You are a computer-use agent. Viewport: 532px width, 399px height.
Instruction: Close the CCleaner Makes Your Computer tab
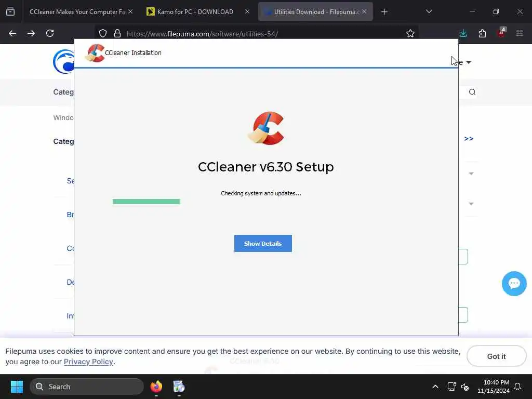point(130,11)
